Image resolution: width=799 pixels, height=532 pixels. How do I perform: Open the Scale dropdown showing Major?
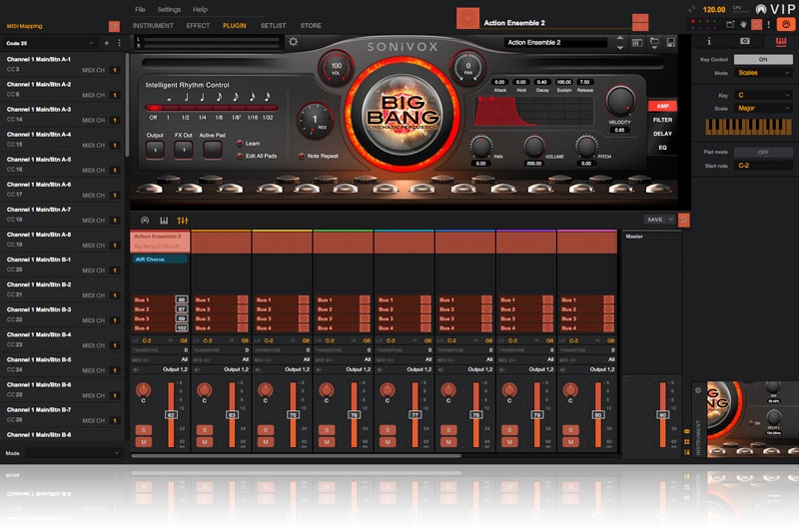coord(761,107)
